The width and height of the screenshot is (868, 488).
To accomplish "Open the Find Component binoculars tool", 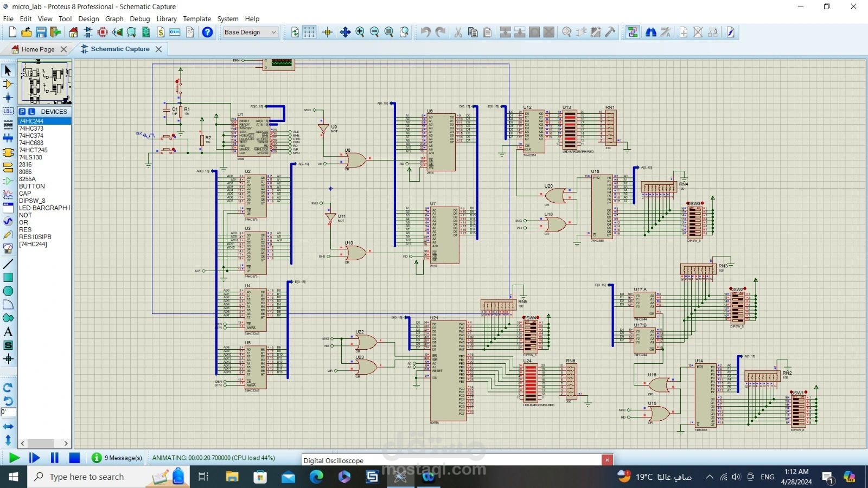I will click(650, 32).
